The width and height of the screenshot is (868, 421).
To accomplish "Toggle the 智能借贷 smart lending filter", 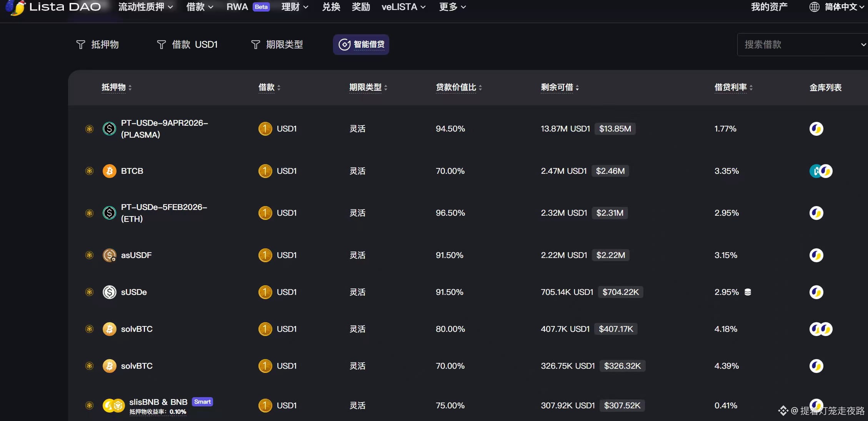I will [361, 45].
